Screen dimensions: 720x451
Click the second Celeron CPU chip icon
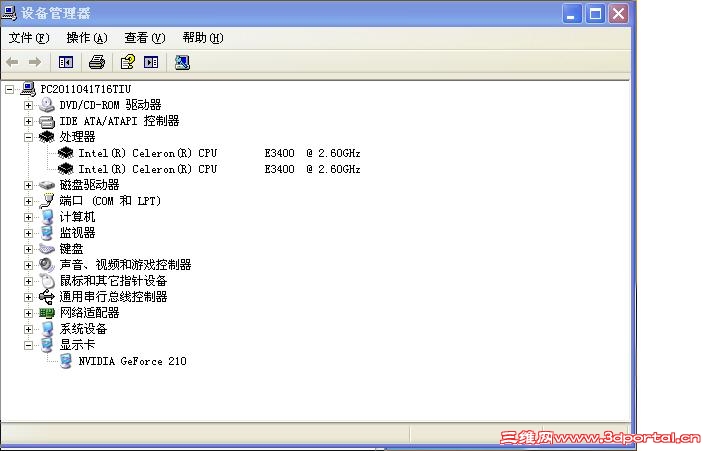[66, 169]
